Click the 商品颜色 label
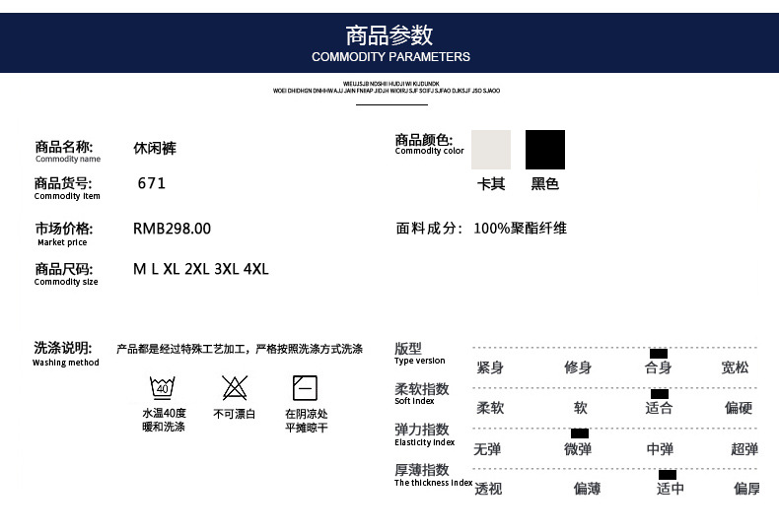 [x=424, y=140]
